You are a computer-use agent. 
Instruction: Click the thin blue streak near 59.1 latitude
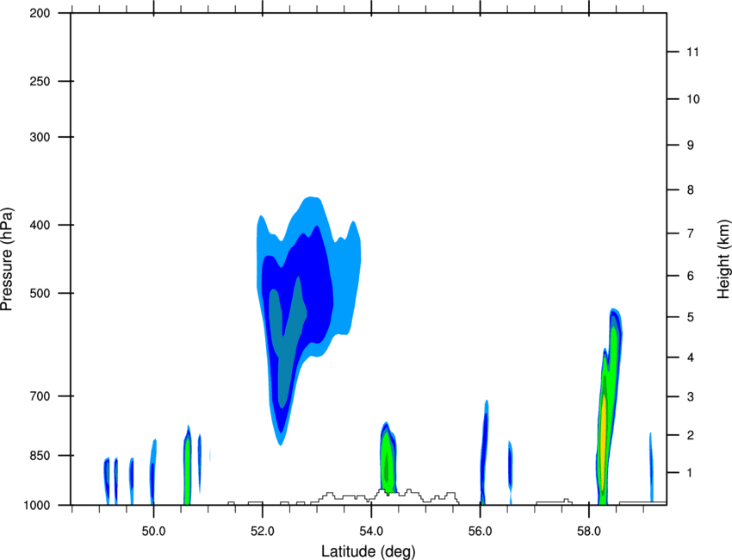point(651,467)
